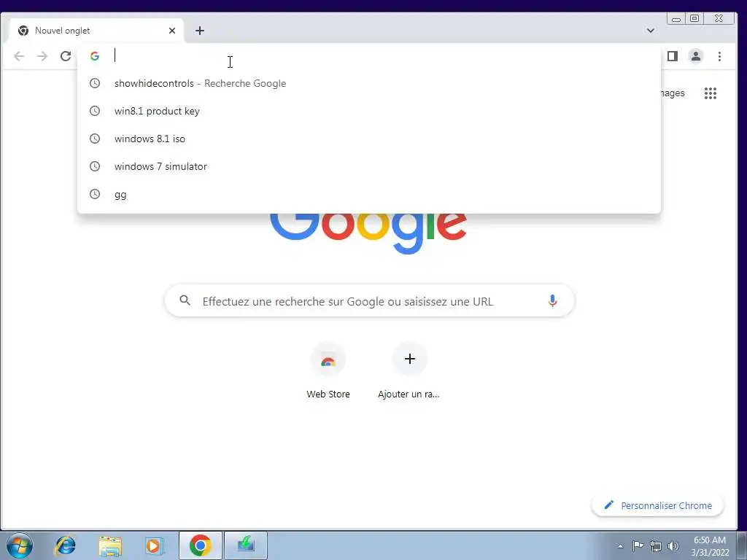Image resolution: width=747 pixels, height=560 pixels.
Task: Click the volume speaker icon
Action: pos(673,546)
